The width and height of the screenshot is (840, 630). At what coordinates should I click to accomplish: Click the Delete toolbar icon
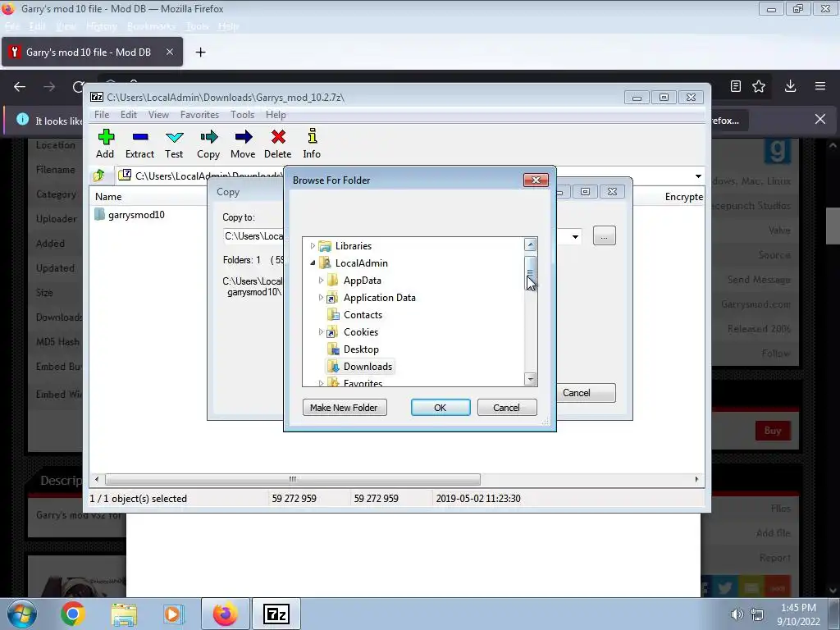pyautogui.click(x=278, y=137)
